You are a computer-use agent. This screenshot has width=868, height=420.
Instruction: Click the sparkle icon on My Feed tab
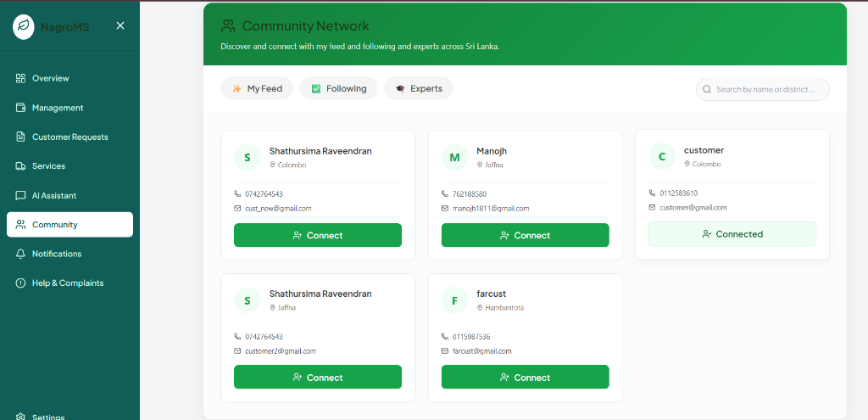click(237, 88)
